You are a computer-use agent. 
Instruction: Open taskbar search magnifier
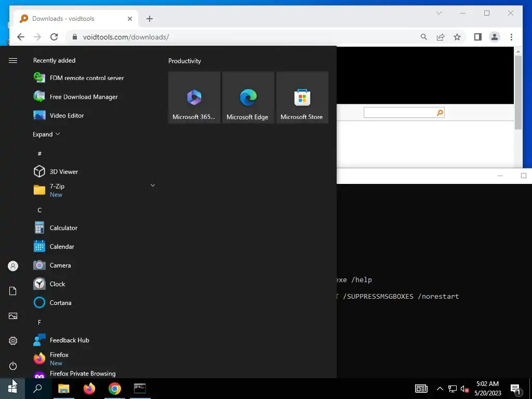pos(37,389)
